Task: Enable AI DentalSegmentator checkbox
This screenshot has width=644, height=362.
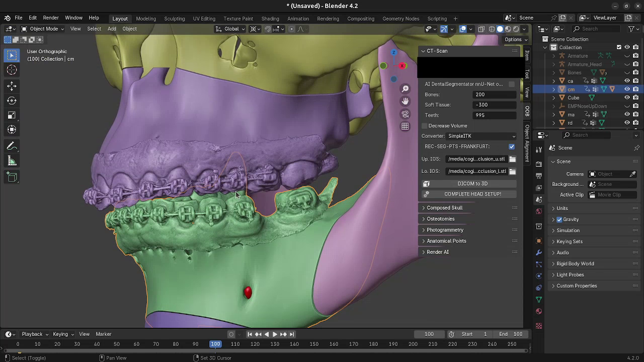Action: tap(512, 84)
